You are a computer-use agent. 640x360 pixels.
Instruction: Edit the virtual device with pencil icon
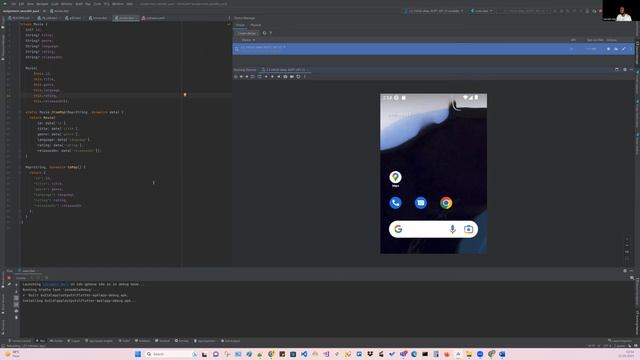pos(624,49)
